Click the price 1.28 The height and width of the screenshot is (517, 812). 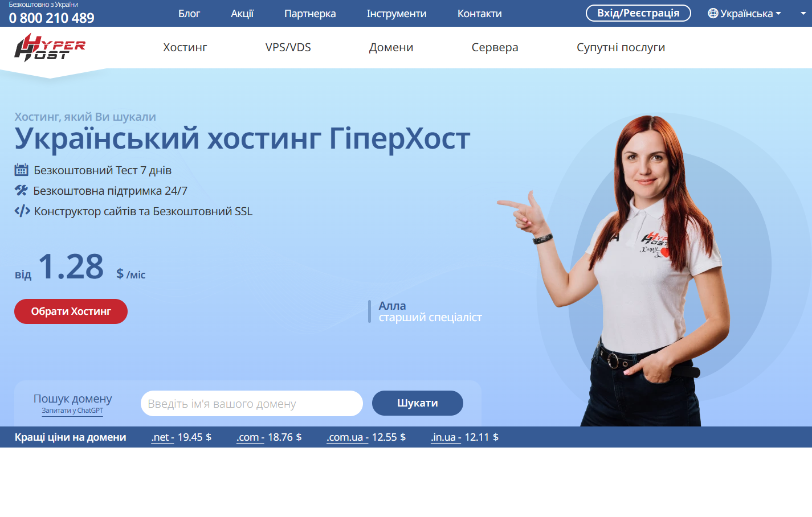71,266
